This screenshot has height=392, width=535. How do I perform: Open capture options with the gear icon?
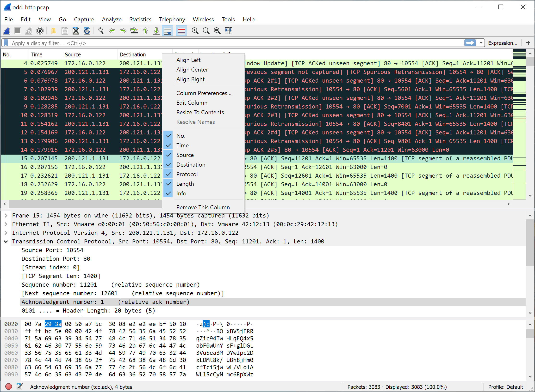click(x=40, y=31)
